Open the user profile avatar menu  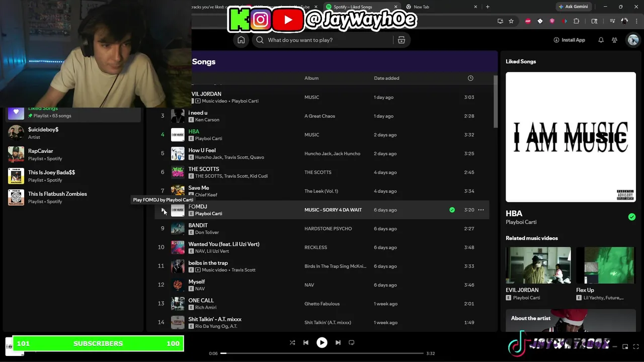(x=633, y=40)
